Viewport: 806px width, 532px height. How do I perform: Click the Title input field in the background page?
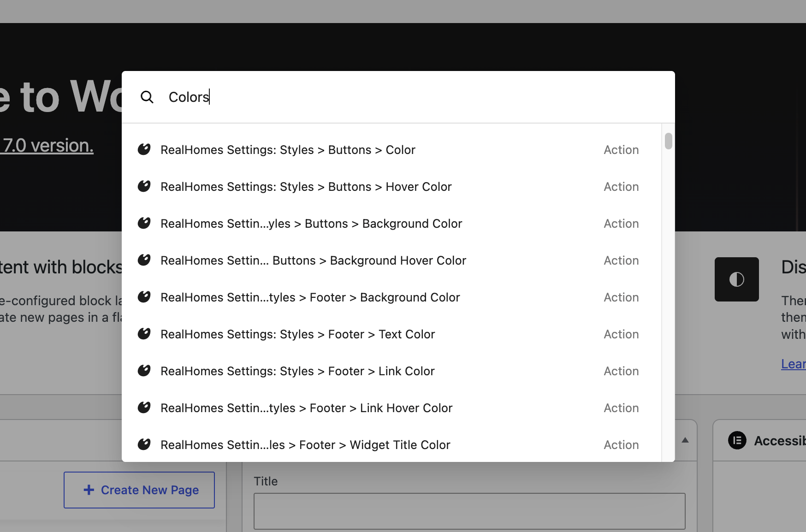click(x=469, y=511)
